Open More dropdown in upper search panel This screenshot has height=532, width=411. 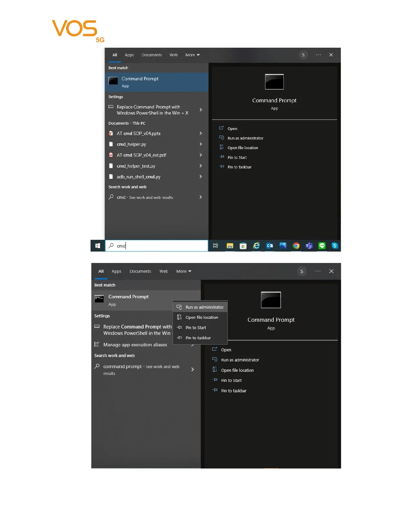192,55
